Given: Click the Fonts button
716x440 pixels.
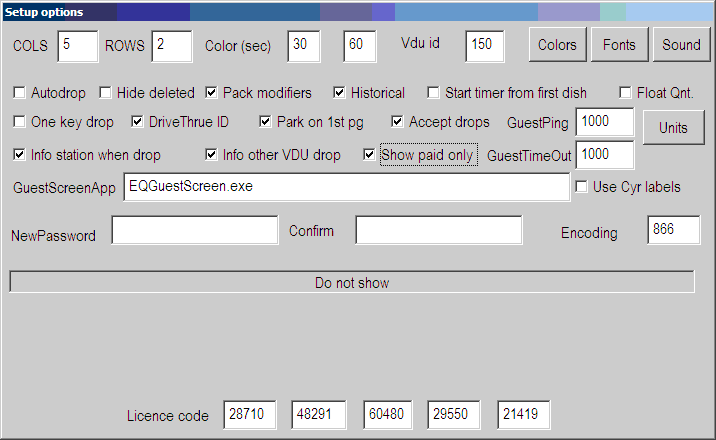Looking at the screenshot, I should click(619, 45).
